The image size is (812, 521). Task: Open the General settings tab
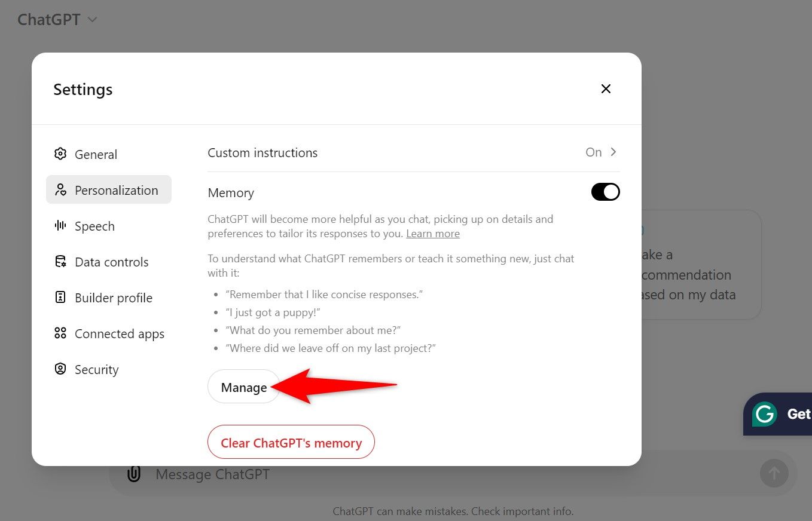[x=109, y=154]
